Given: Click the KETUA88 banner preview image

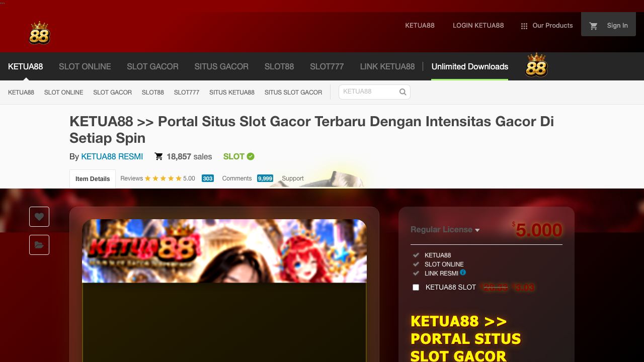Looking at the screenshot, I should [x=224, y=251].
